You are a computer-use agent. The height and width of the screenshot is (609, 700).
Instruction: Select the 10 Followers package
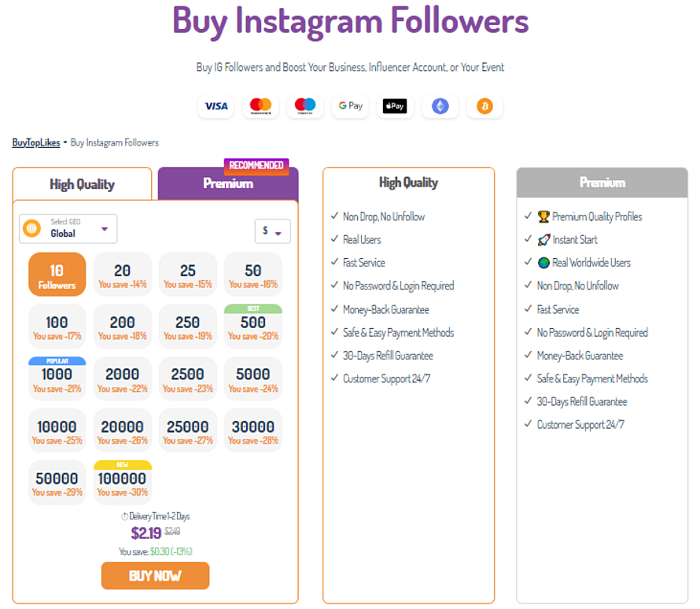[57, 275]
